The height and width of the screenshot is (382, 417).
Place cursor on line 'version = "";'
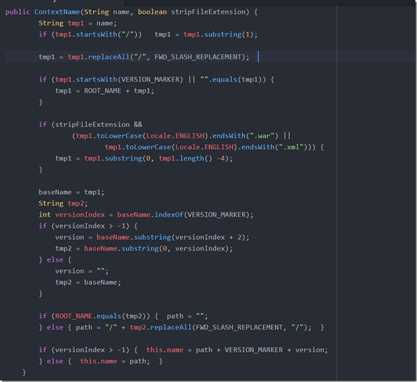82,271
